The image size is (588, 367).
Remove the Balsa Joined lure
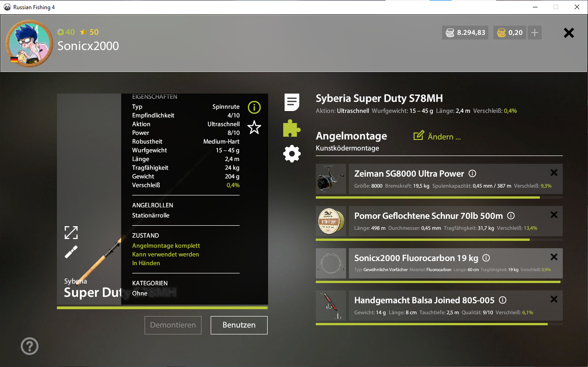click(554, 299)
